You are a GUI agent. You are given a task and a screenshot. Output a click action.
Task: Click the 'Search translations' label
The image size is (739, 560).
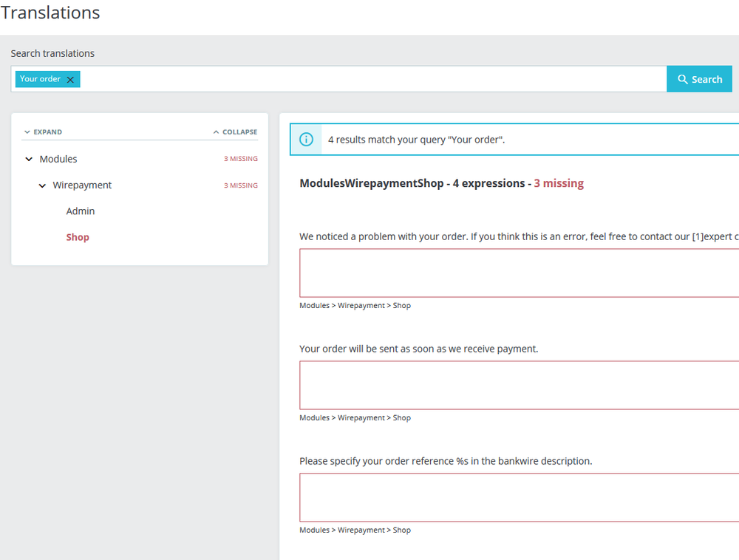pos(52,53)
